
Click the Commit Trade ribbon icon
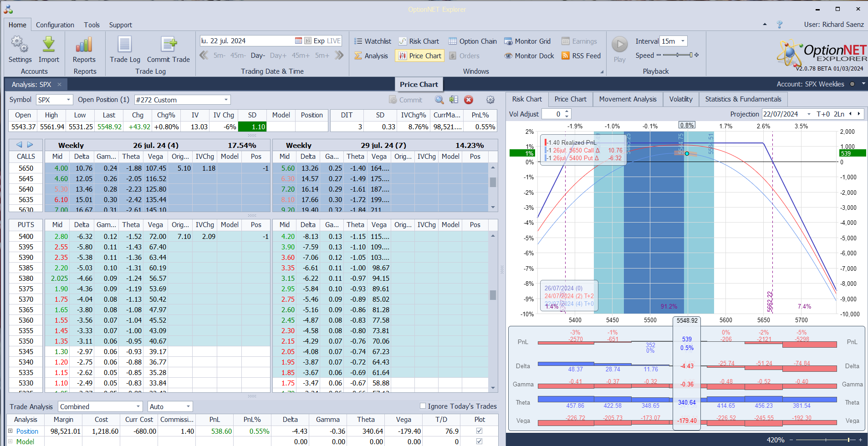[x=168, y=45]
